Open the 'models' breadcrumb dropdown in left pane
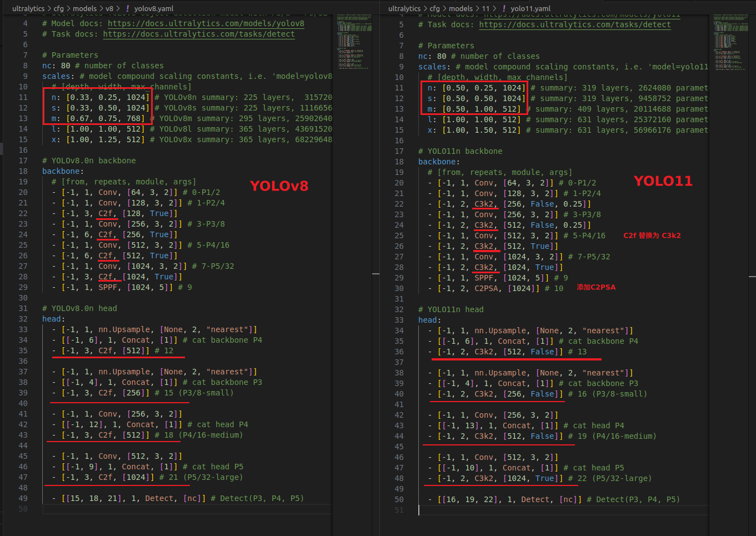 pyautogui.click(x=85, y=8)
